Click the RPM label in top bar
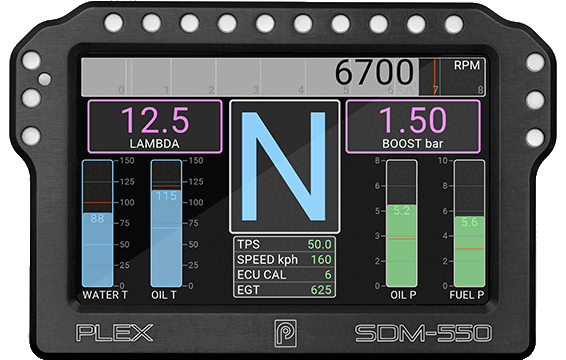Screen dimensions: 566x360 pyautogui.click(x=467, y=65)
